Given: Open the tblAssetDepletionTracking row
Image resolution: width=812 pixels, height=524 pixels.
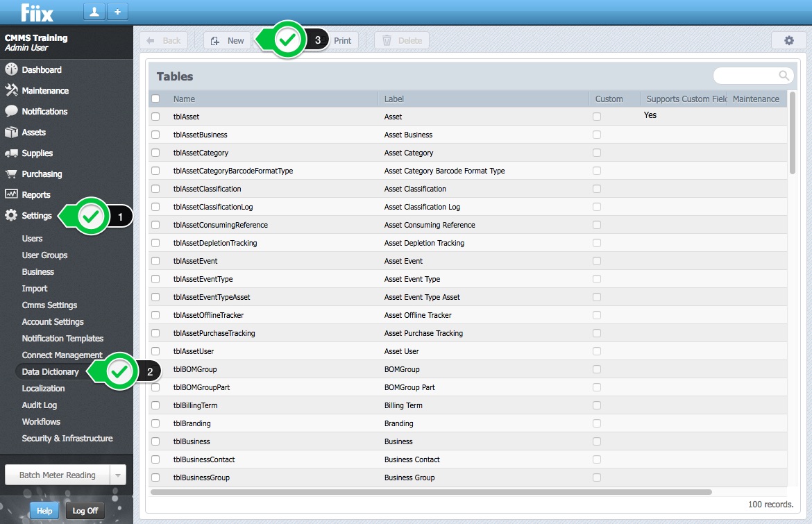Looking at the screenshot, I should 467,243.
